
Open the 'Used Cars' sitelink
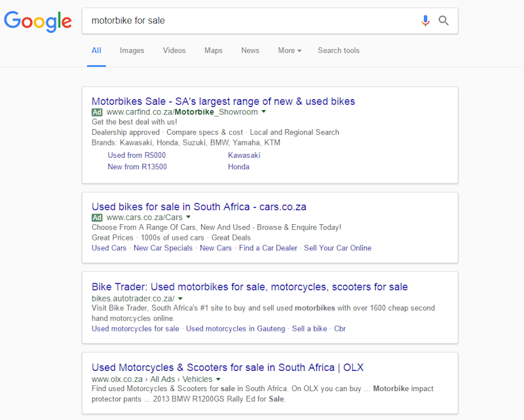click(109, 248)
